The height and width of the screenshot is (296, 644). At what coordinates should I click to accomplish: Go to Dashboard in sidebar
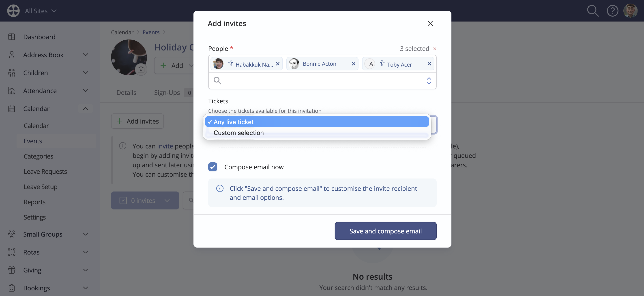click(39, 37)
